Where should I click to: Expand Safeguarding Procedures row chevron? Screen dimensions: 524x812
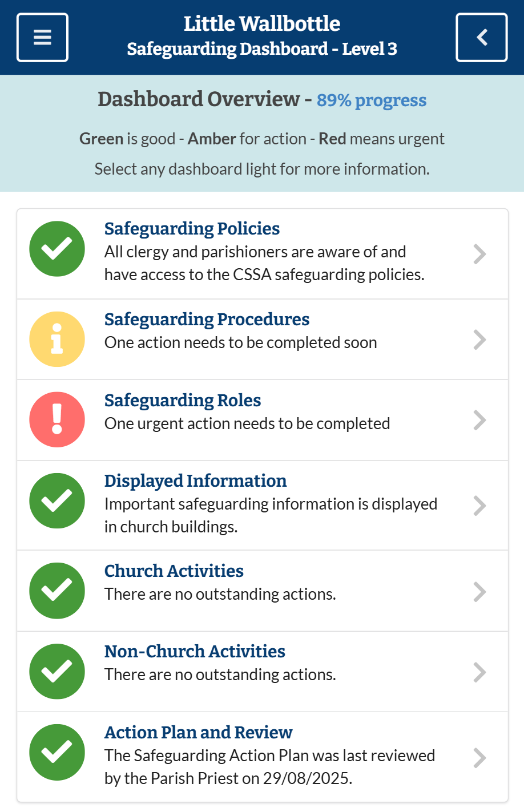pyautogui.click(x=479, y=340)
